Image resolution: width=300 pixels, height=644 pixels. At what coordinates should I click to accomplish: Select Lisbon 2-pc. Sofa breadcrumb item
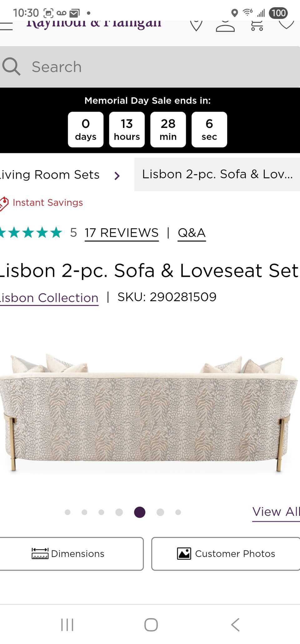tap(217, 174)
